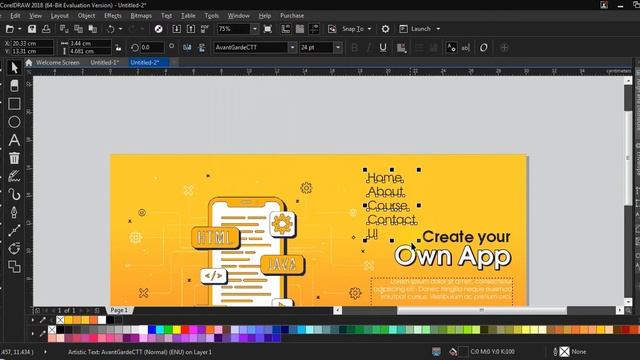
Task: Click the Edit text 'ab|' icon
Action: point(466,48)
